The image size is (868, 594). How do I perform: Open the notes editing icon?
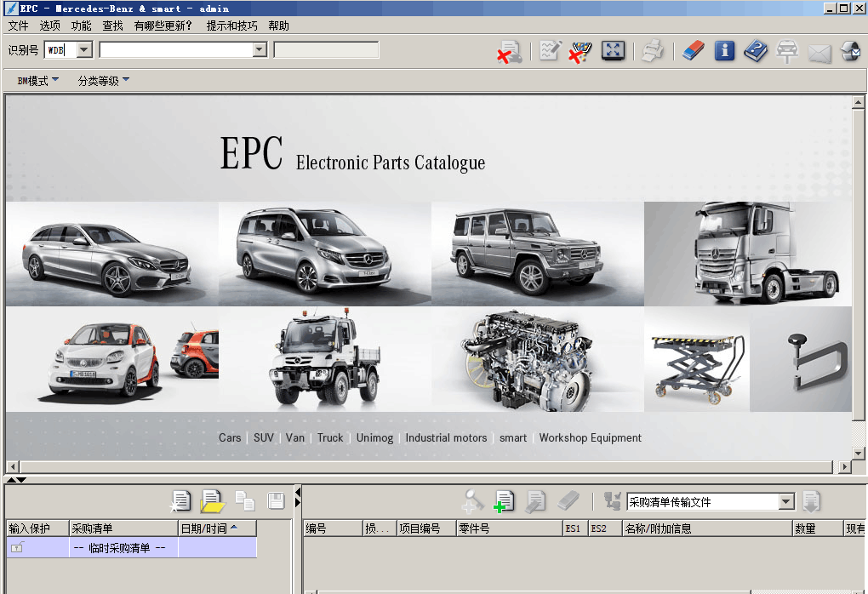click(551, 51)
